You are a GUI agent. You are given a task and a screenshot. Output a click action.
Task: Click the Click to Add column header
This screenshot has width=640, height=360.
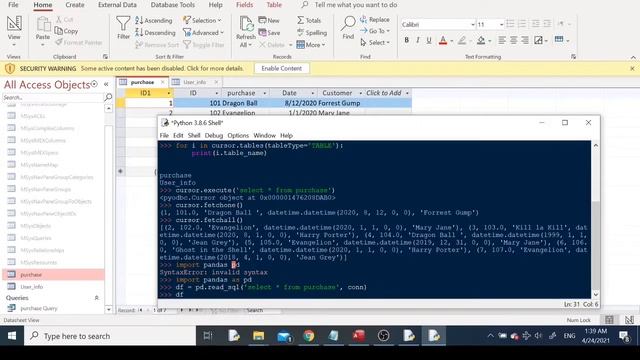[x=384, y=93]
